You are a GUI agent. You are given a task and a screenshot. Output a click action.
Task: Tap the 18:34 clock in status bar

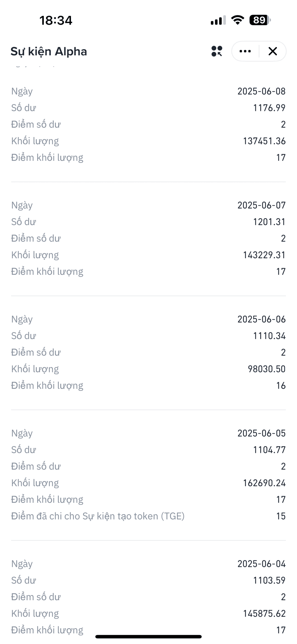pos(56,20)
